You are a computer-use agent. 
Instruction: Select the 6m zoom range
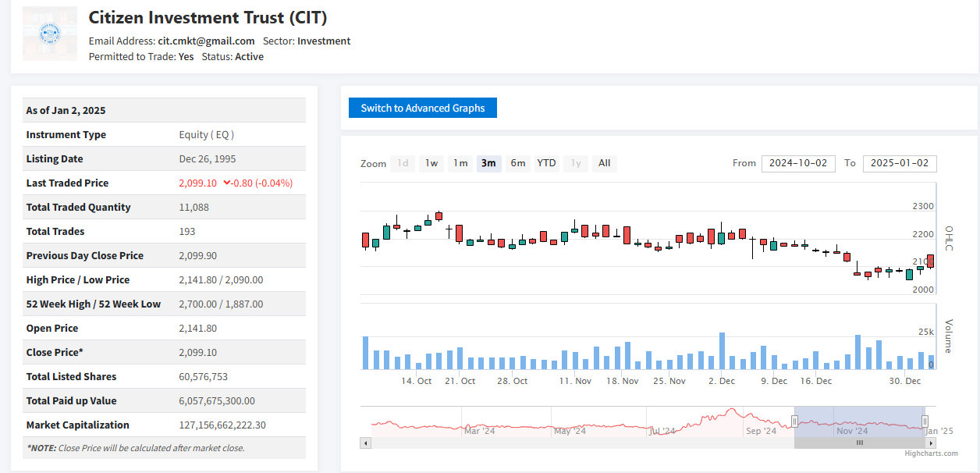click(x=518, y=163)
